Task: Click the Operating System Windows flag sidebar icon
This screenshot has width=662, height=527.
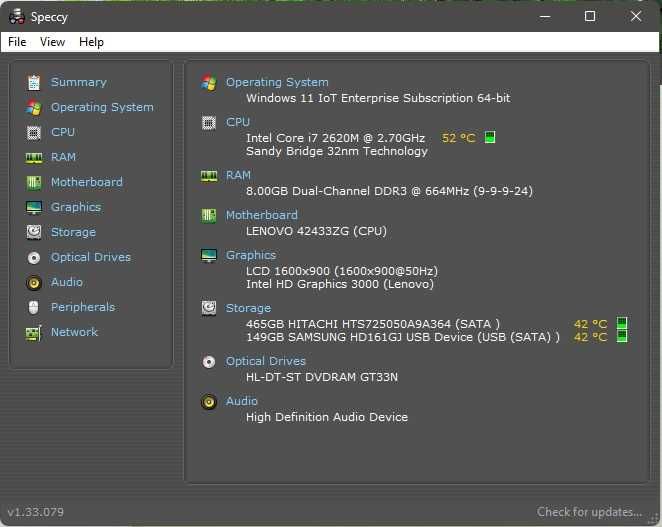Action: (34, 108)
